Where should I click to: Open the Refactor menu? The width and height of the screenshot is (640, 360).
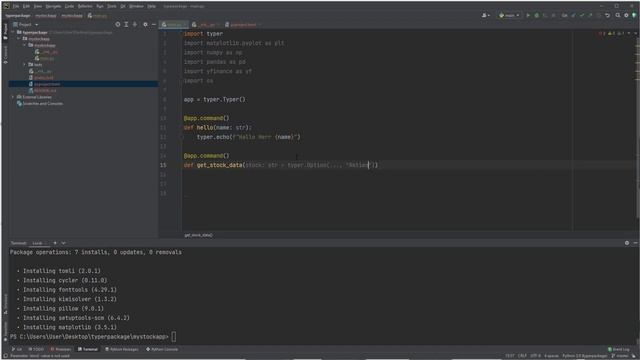[85, 6]
